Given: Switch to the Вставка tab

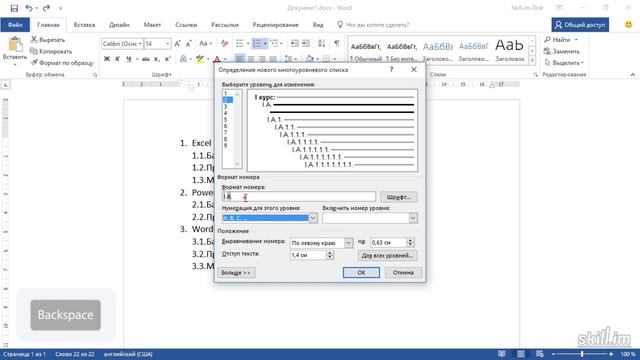Looking at the screenshot, I should (84, 24).
